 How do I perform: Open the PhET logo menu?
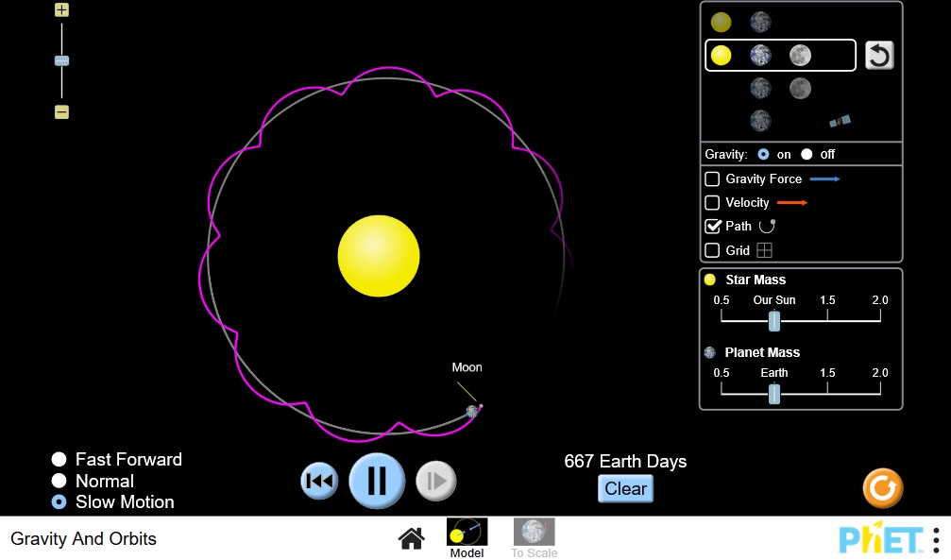[x=880, y=538]
